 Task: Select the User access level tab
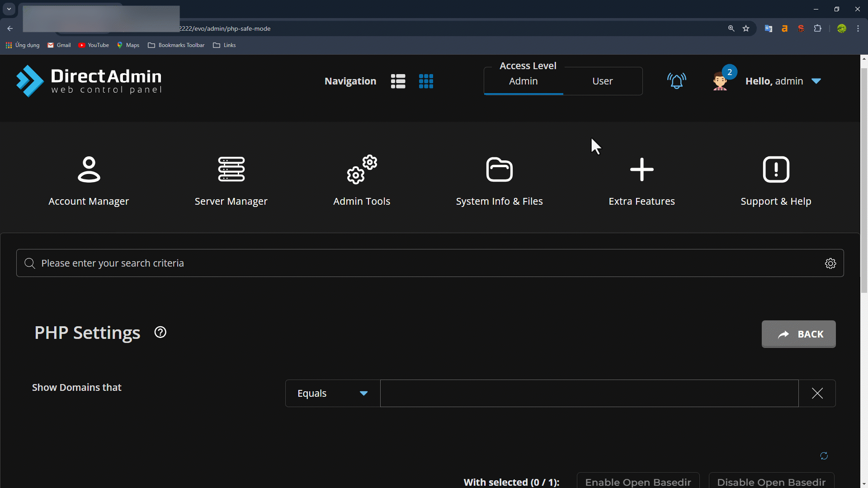[603, 81]
